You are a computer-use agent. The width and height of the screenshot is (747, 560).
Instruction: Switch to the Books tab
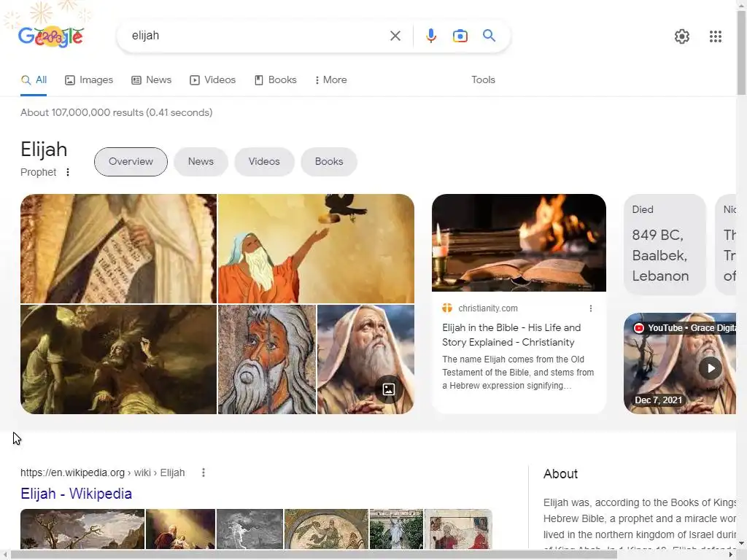[275, 80]
